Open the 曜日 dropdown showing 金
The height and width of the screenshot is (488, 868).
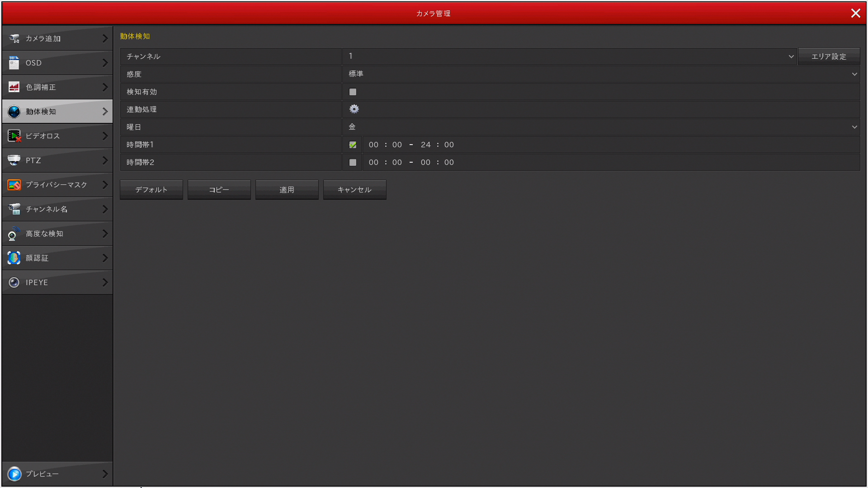[x=601, y=127]
